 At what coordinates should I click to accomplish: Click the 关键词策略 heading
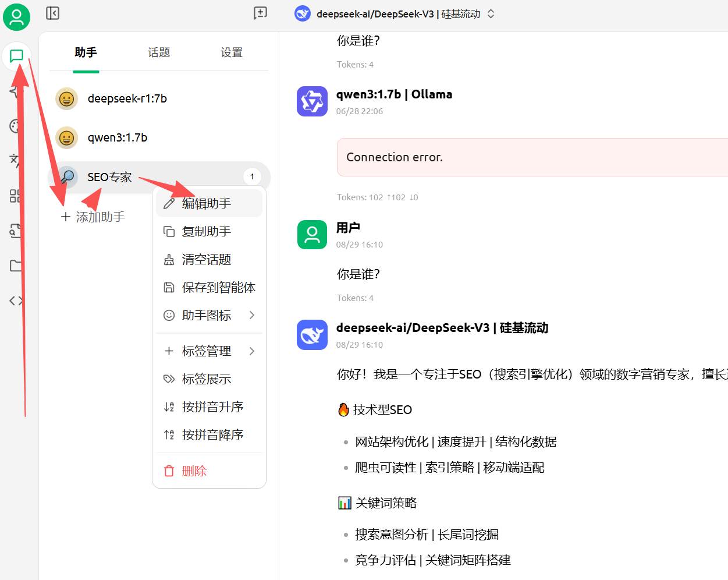(378, 503)
